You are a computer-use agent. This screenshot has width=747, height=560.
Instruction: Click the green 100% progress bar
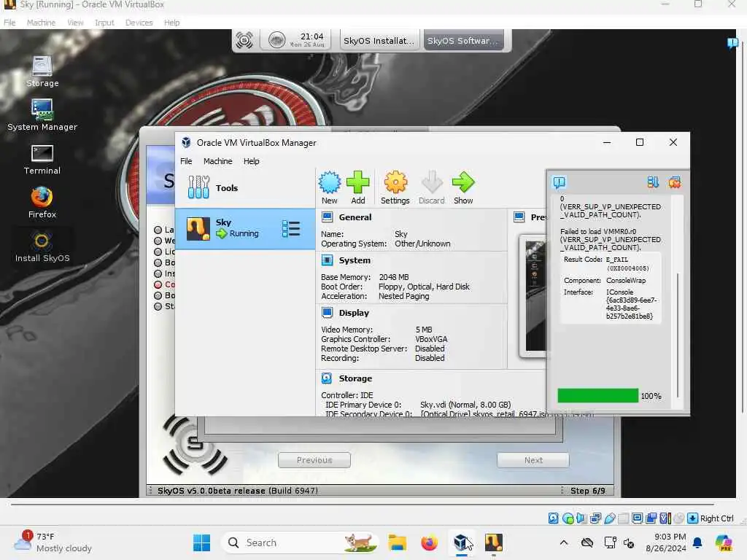598,396
